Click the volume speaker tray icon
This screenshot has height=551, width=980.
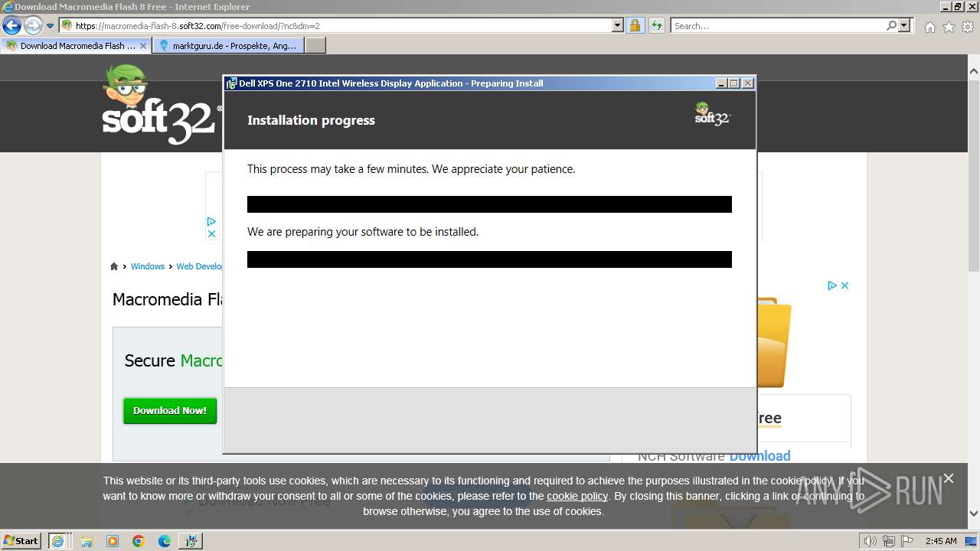coord(871,541)
